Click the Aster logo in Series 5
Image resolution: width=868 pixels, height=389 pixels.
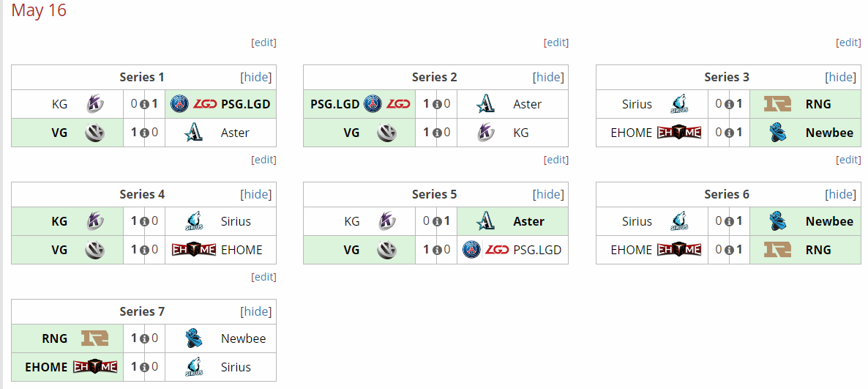[x=485, y=221]
